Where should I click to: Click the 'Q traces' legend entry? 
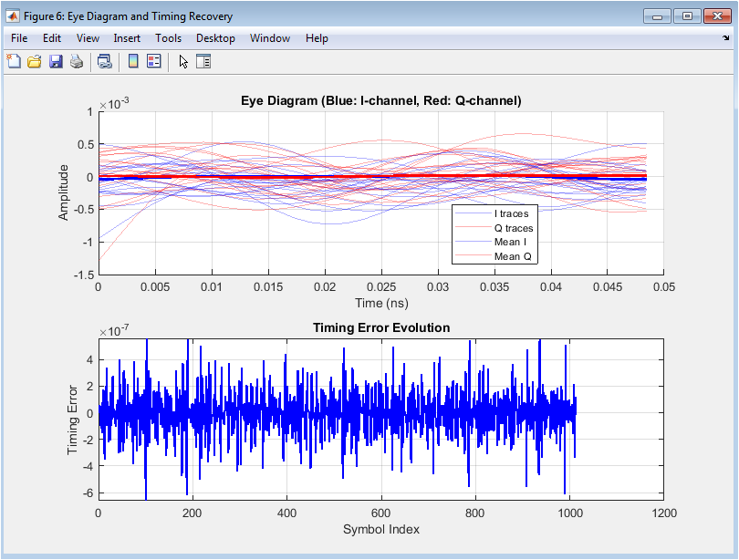point(514,228)
